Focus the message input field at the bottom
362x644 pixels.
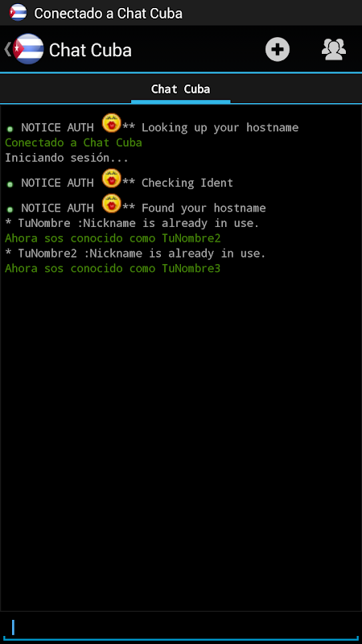coord(181,627)
